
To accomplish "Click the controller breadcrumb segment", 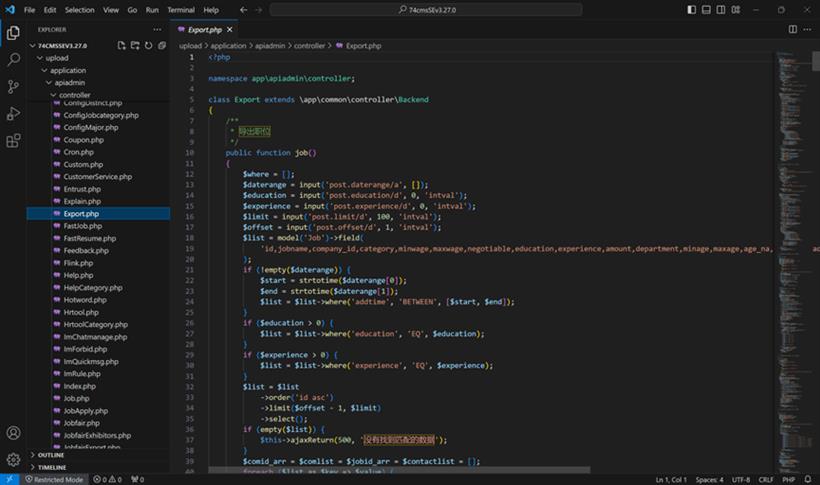I will click(309, 46).
